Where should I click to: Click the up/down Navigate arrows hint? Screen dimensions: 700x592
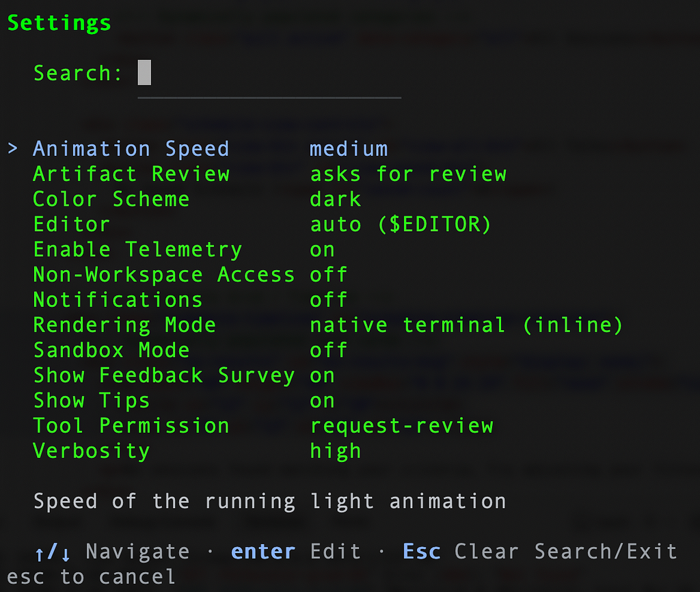(112, 552)
